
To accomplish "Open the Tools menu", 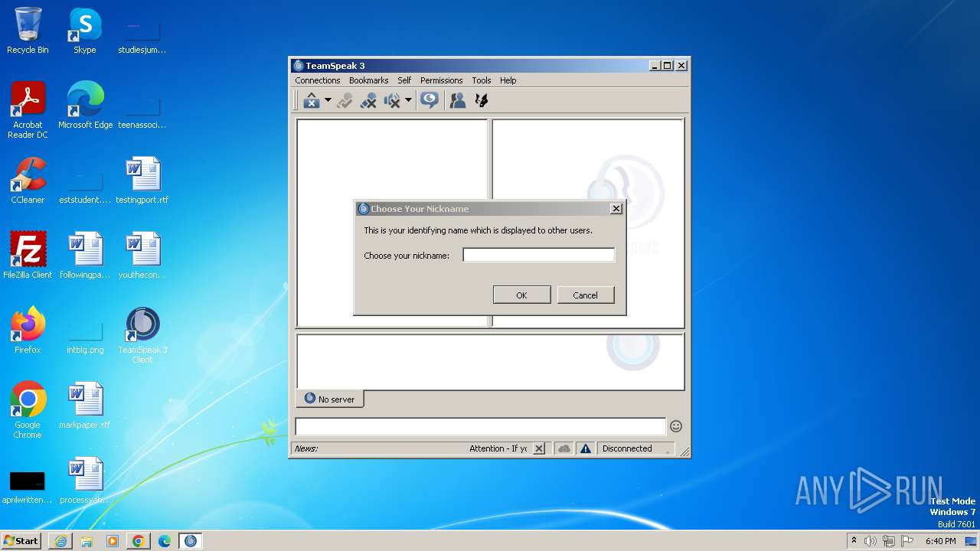I will point(482,80).
